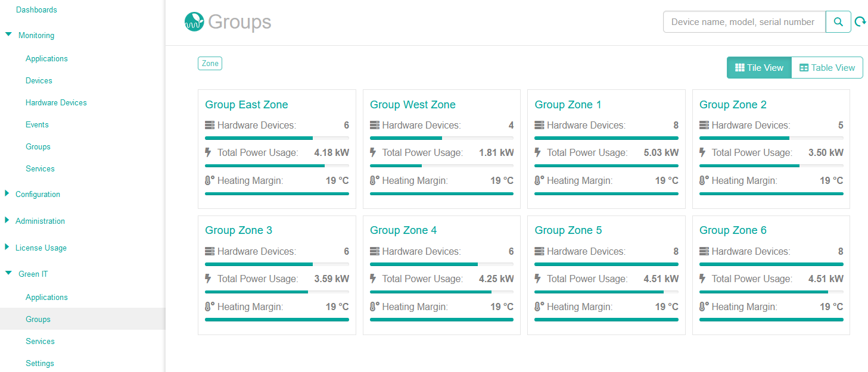This screenshot has height=372, width=868.
Task: Open the Group Zone 5 details
Action: pos(568,230)
